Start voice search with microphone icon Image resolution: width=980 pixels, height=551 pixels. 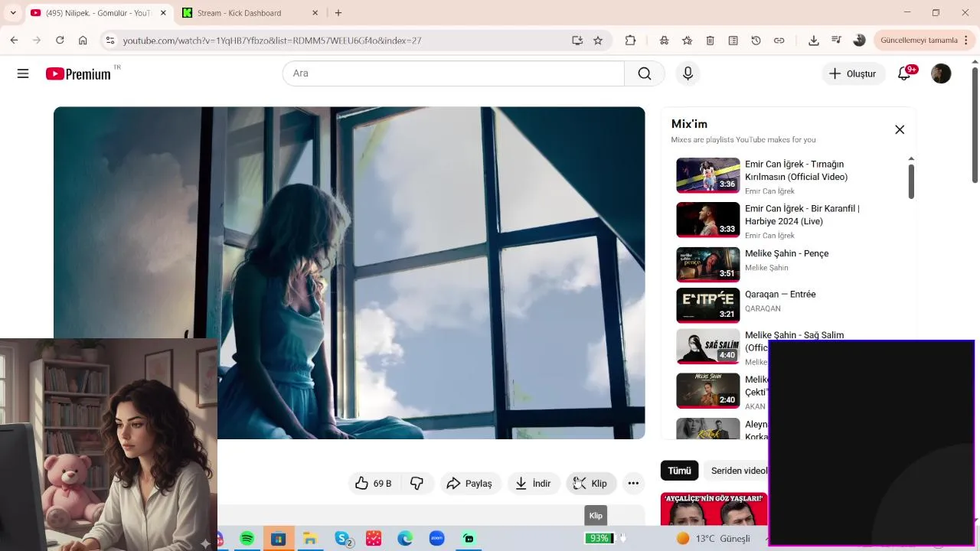click(688, 73)
